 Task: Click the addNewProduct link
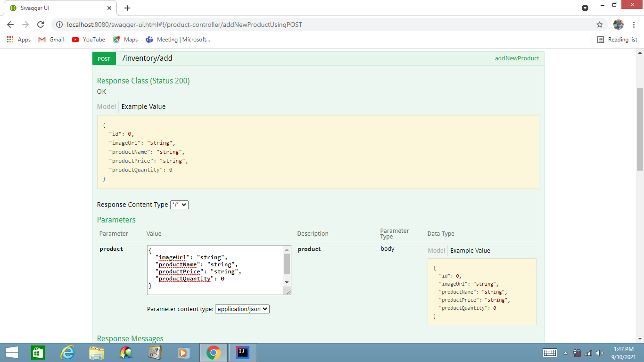[516, 58]
